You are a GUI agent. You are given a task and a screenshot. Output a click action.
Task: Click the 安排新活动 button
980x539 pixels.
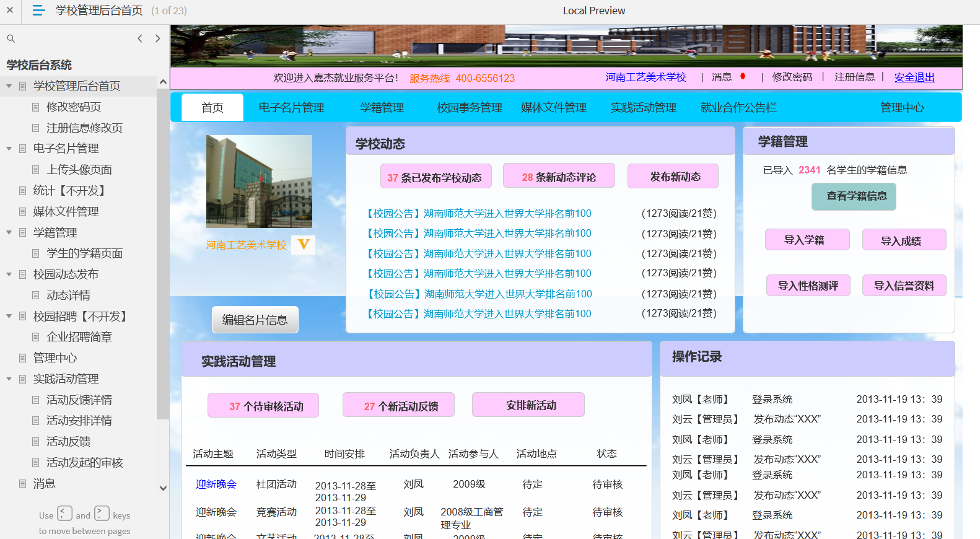(528, 405)
